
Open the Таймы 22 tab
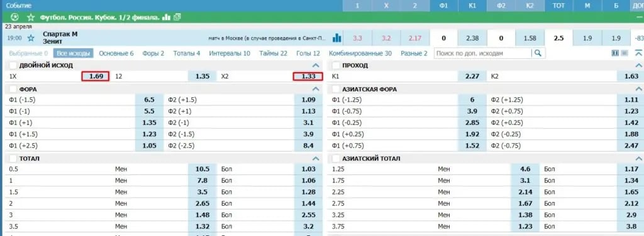pos(273,53)
